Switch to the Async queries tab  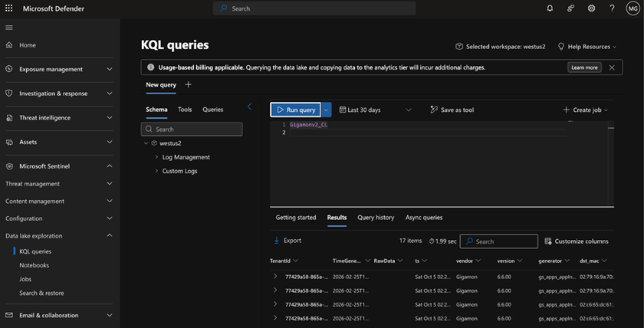pos(424,218)
